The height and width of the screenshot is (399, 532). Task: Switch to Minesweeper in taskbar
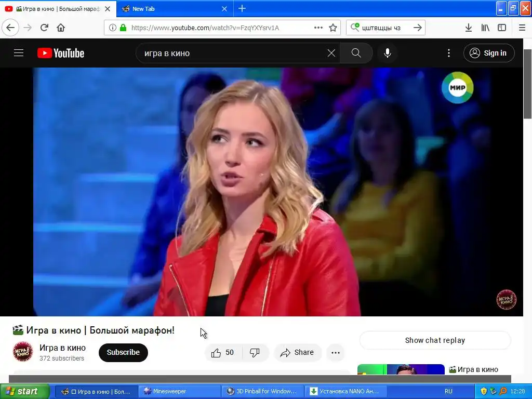(x=179, y=391)
